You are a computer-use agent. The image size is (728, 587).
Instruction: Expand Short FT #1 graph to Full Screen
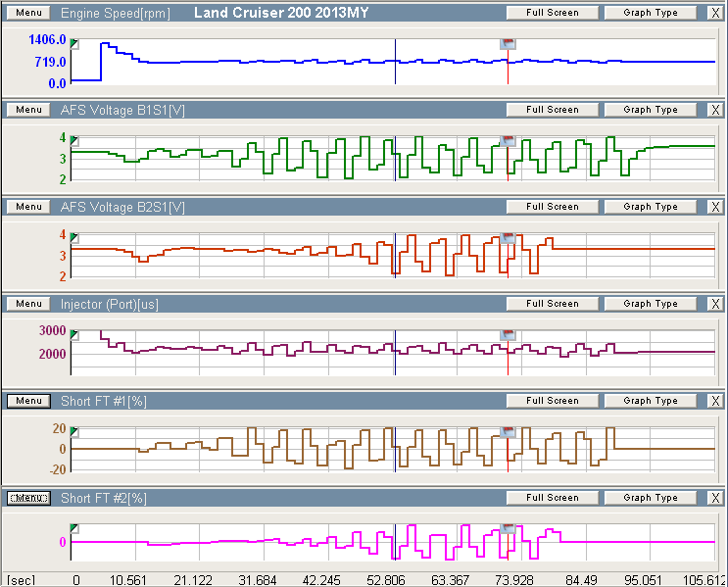pos(552,401)
